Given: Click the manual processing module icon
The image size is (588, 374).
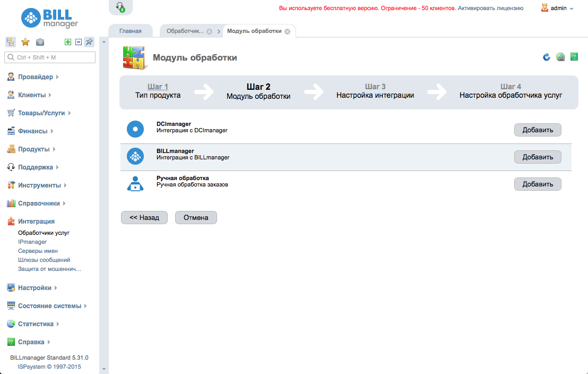Looking at the screenshot, I should tap(135, 184).
